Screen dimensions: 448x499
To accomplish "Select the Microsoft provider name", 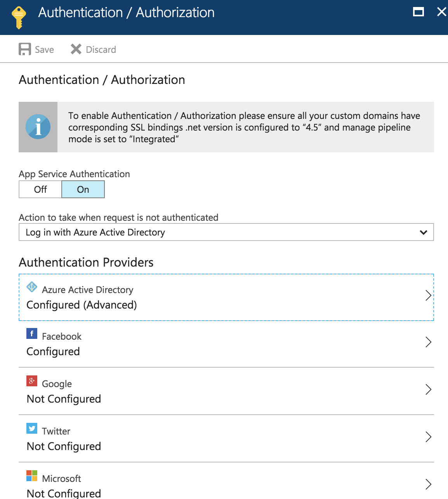I will pos(61,479).
